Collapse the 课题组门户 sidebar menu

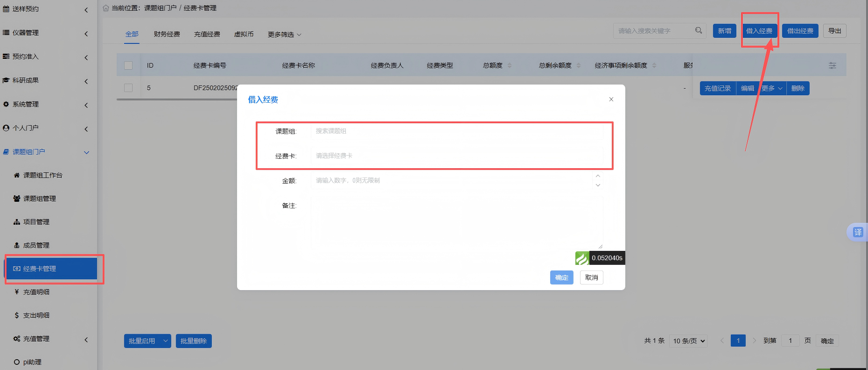(x=86, y=152)
